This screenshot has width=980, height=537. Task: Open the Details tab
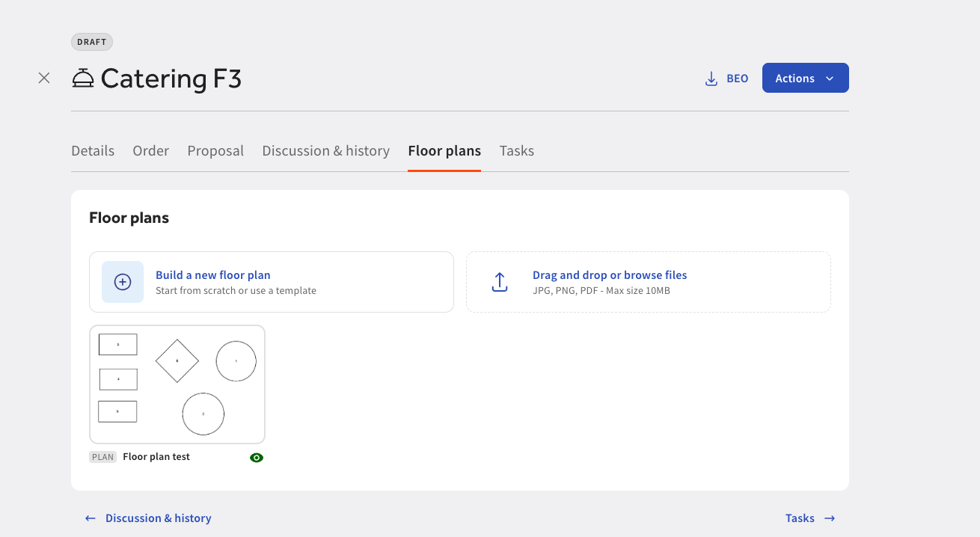[x=93, y=151]
